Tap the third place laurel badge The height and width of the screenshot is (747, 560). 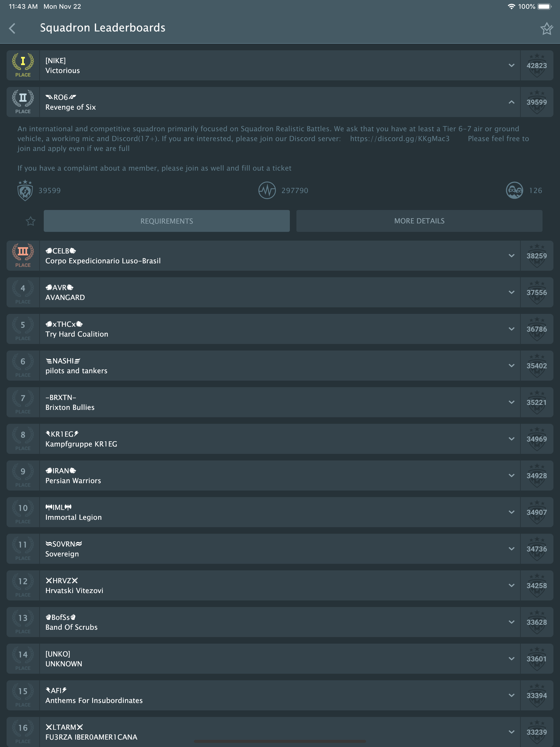point(23,256)
